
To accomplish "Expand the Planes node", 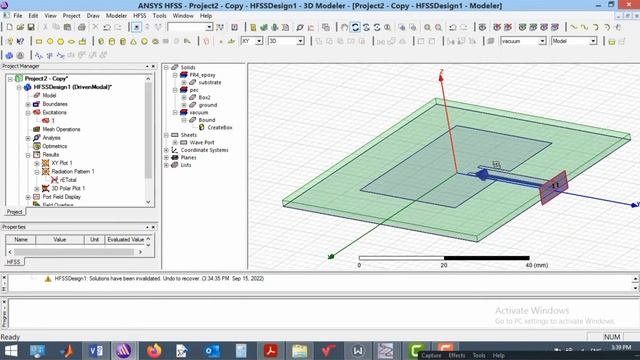I will tap(166, 158).
